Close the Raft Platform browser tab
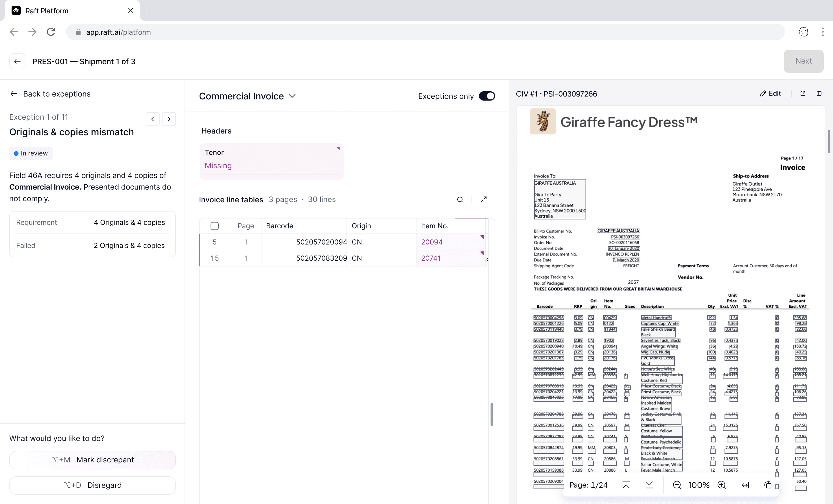This screenshot has width=833, height=504. pos(131,10)
